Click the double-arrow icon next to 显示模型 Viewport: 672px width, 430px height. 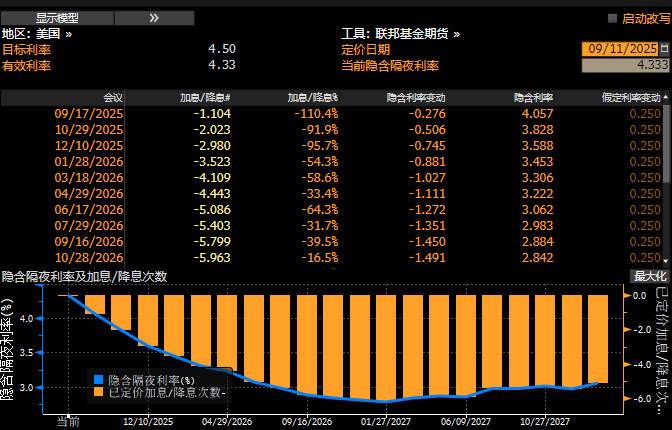(x=154, y=18)
